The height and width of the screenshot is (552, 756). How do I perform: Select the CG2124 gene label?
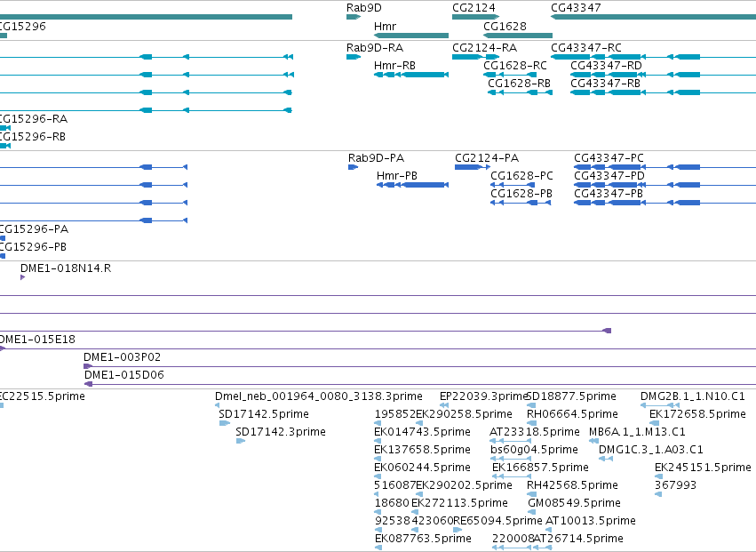click(473, 8)
